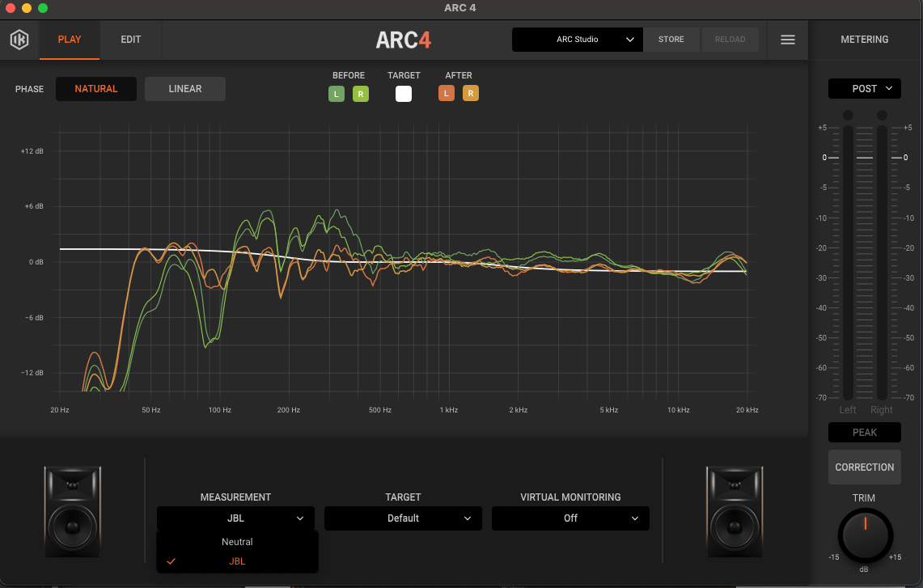Choose JBL from the measurement list
This screenshot has width=923, height=588.
pos(237,561)
